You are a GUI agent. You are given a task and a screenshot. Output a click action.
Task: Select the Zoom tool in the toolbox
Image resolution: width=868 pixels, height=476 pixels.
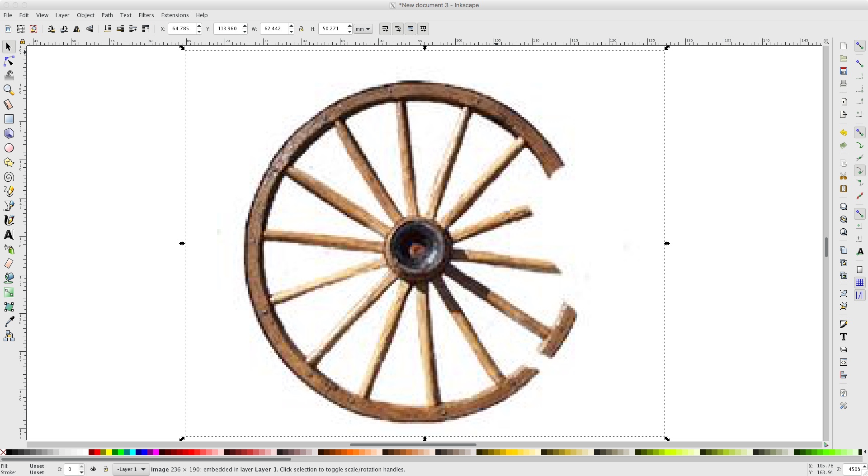pyautogui.click(x=9, y=90)
